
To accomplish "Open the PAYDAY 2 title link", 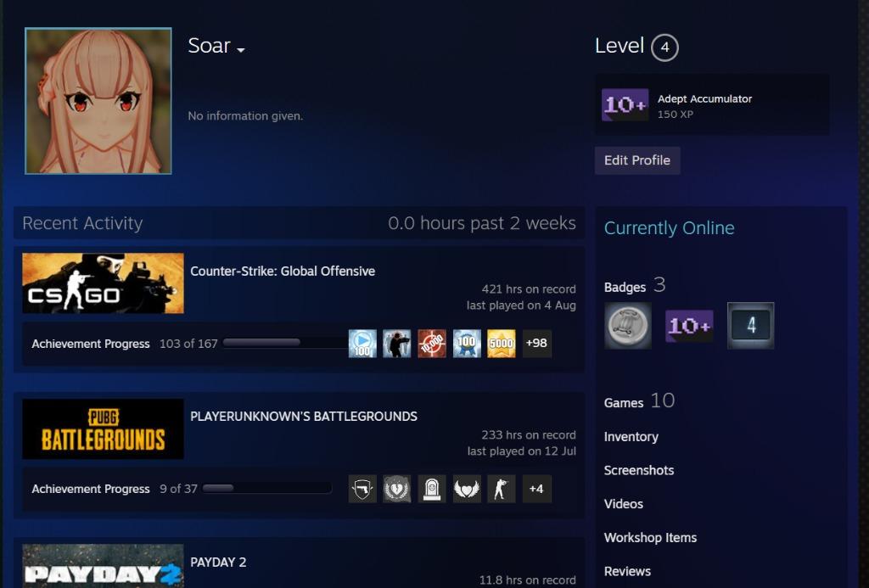I will (218, 562).
